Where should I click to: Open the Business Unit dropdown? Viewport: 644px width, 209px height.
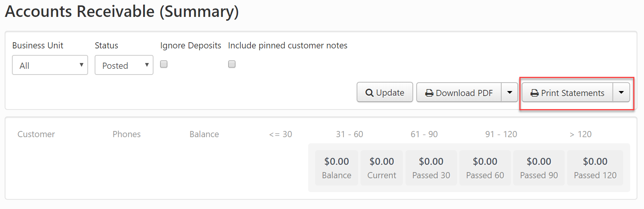coord(50,65)
